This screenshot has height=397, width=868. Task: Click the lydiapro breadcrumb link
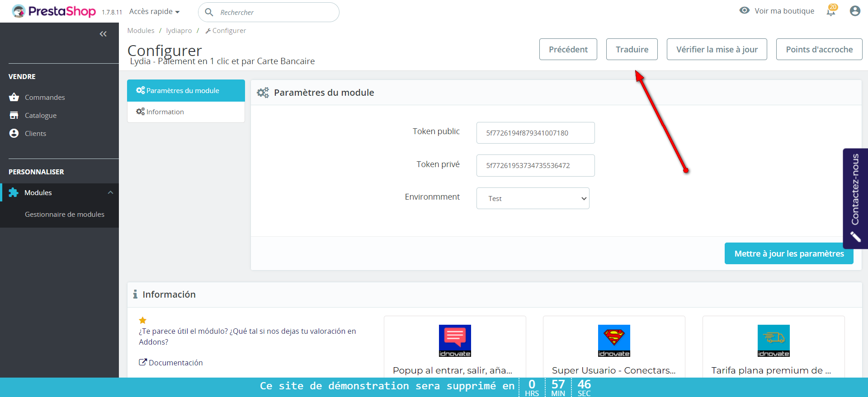[x=179, y=30]
